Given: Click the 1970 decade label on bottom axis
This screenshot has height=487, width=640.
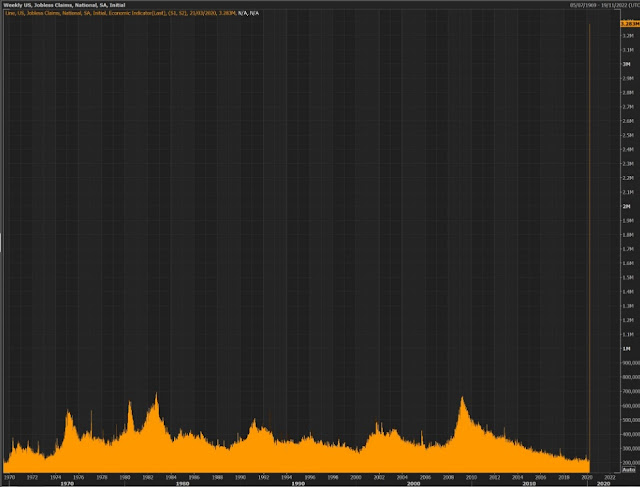Looking at the screenshot, I should coord(67,484).
